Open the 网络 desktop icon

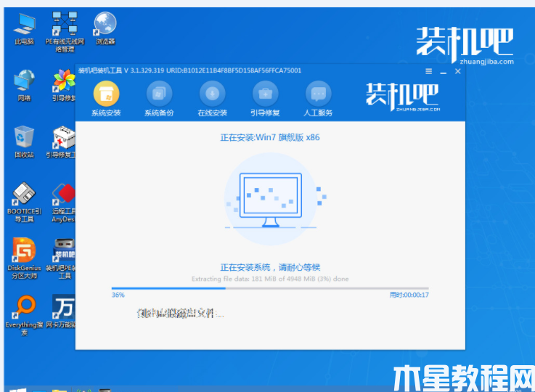(x=24, y=85)
